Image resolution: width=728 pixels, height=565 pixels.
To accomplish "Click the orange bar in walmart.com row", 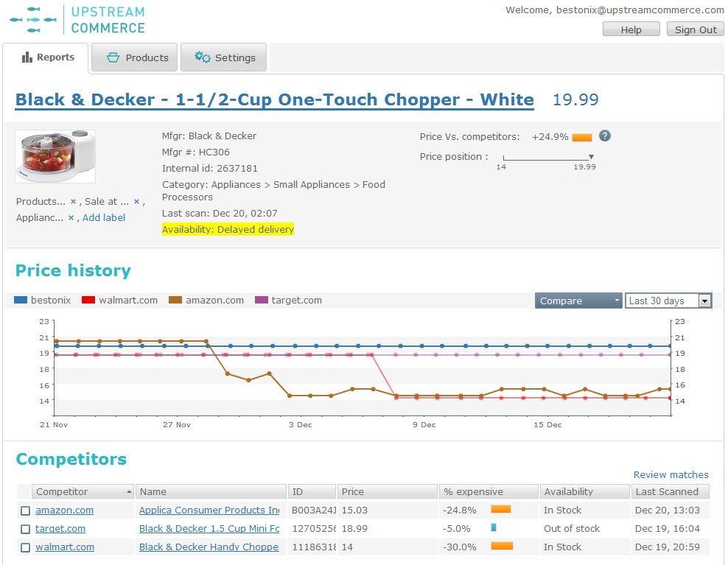I will click(x=502, y=546).
